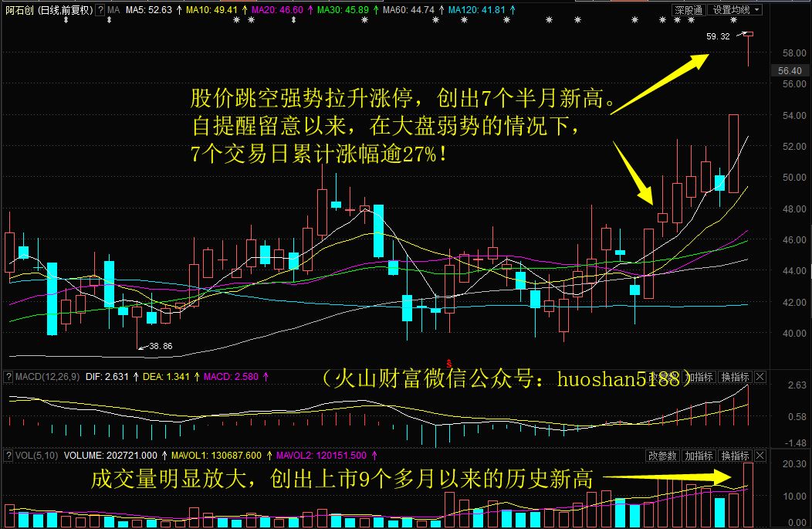Image resolution: width=812 pixels, height=529 pixels.
Task: Open 换指标 to switch the volume indicator
Action: (x=734, y=456)
